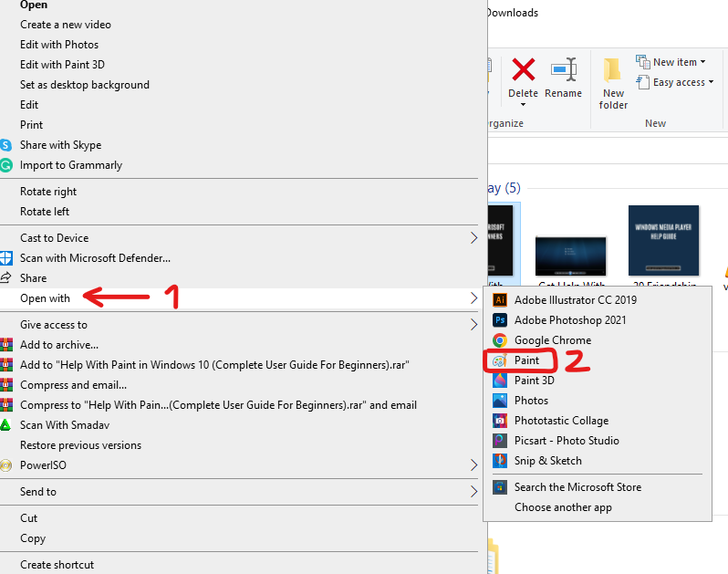Click the red Delete X icon

[524, 69]
